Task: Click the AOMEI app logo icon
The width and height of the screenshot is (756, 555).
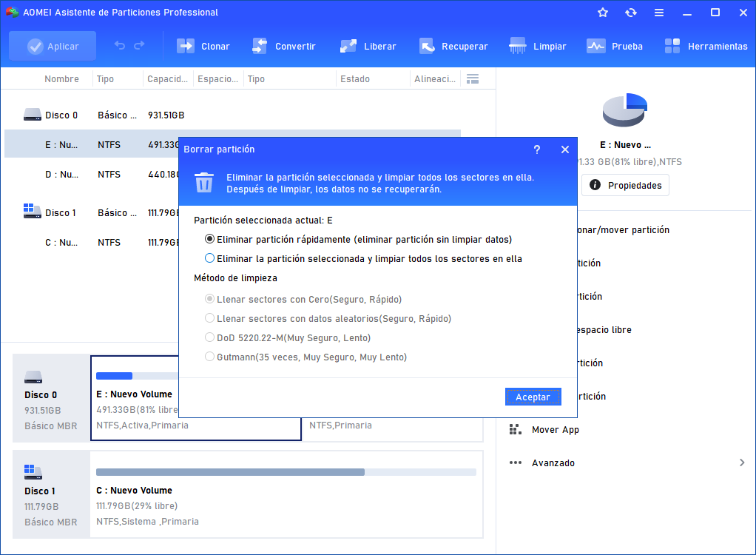Action: click(12, 12)
